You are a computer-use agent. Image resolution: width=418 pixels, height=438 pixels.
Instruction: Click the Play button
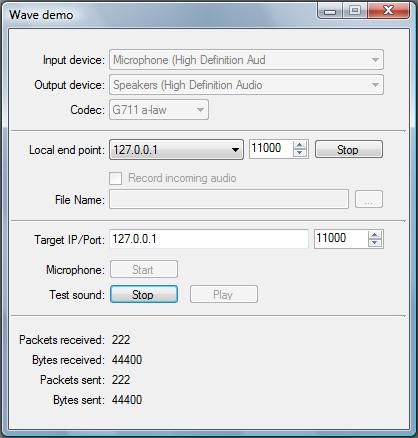(224, 294)
